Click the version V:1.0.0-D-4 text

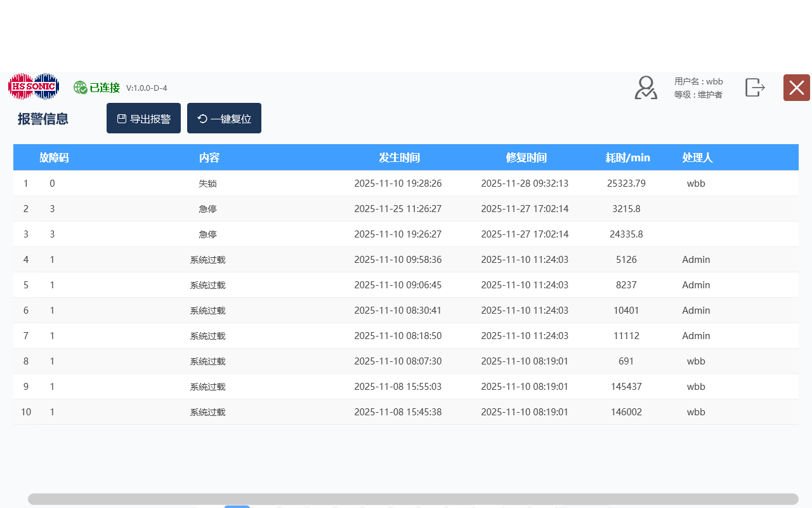(x=147, y=88)
